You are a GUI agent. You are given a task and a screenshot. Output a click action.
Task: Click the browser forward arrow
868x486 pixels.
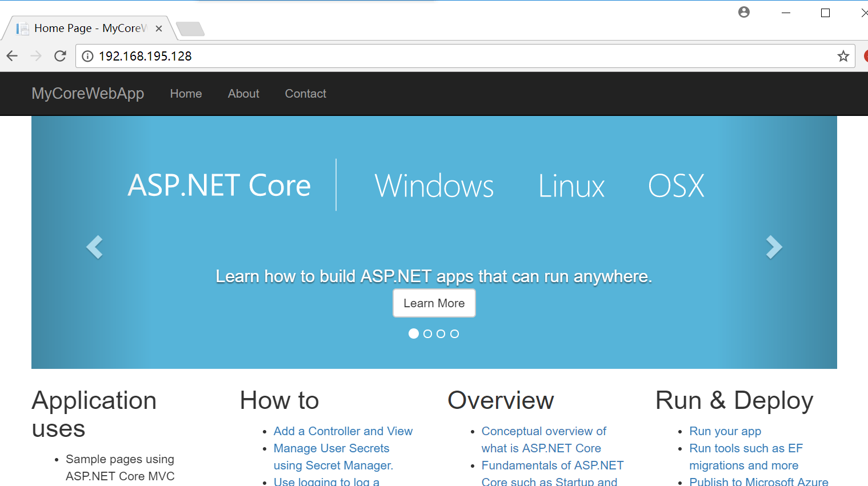[36, 56]
